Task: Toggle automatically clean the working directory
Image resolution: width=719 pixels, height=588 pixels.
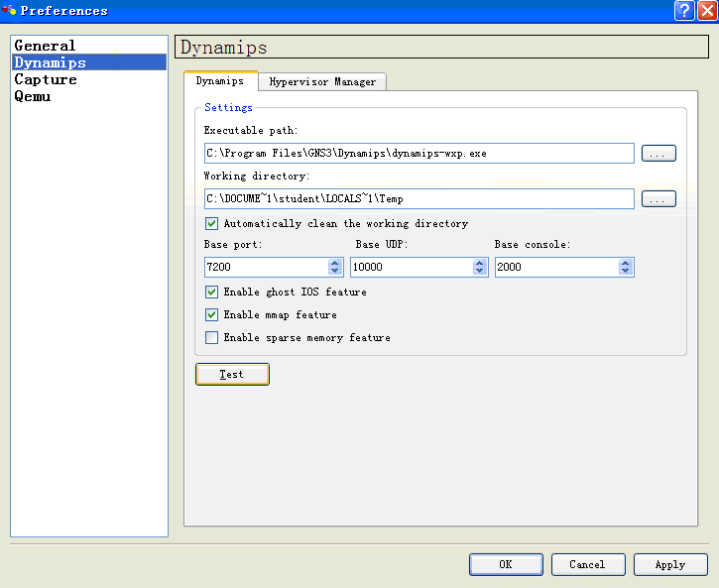Action: [211, 224]
